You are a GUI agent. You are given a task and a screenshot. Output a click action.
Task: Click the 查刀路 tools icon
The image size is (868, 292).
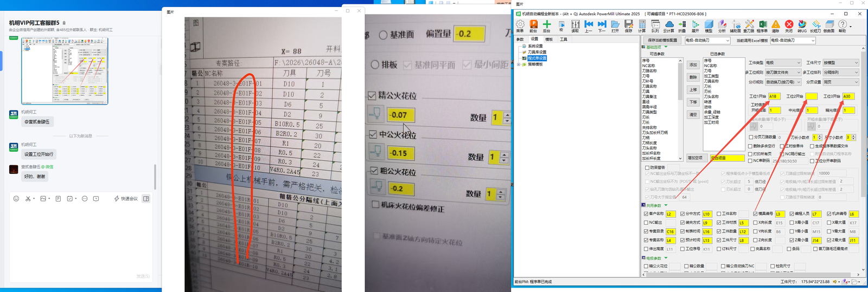(x=749, y=25)
